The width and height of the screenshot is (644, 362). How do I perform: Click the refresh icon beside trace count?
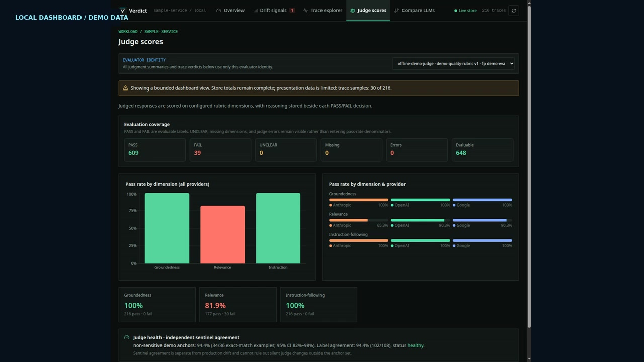click(x=513, y=10)
